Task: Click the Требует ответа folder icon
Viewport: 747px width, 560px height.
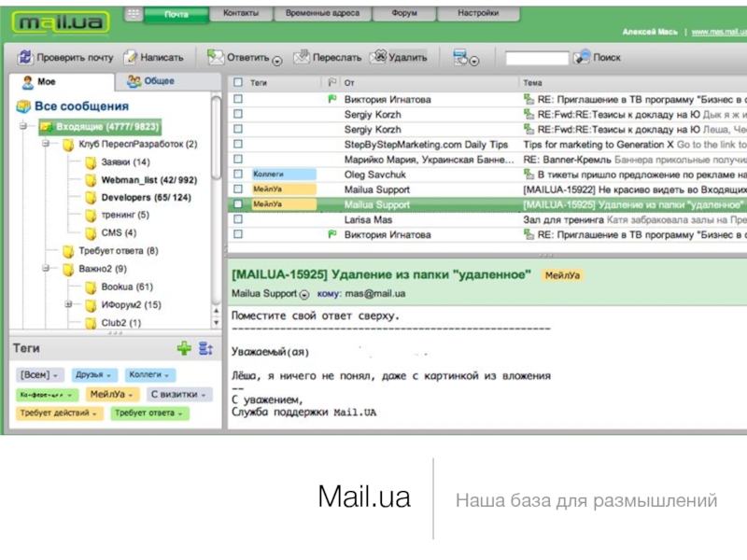Action: pyautogui.click(x=68, y=251)
